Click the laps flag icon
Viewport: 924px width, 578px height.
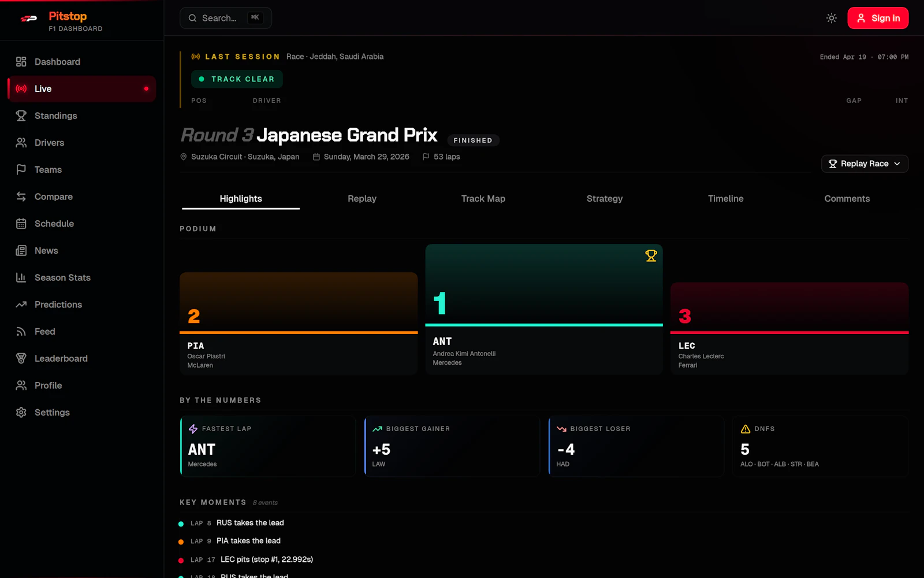(426, 157)
